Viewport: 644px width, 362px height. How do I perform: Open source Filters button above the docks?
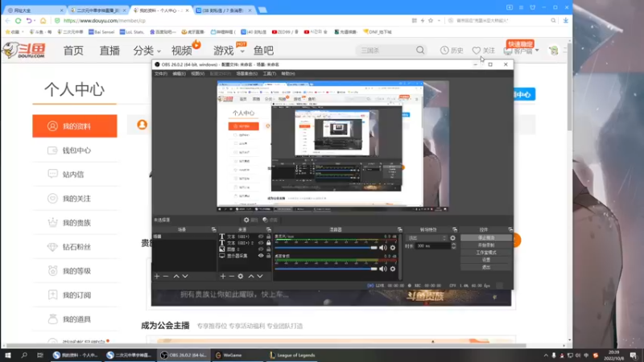click(x=270, y=220)
